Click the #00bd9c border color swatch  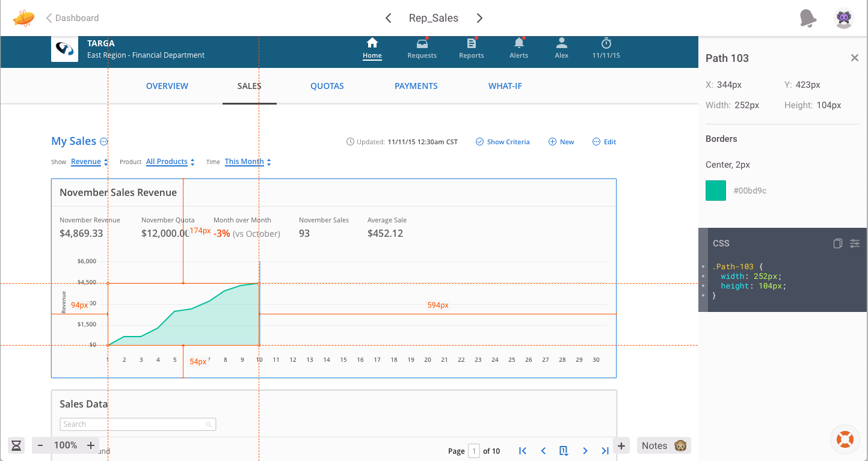tap(716, 191)
